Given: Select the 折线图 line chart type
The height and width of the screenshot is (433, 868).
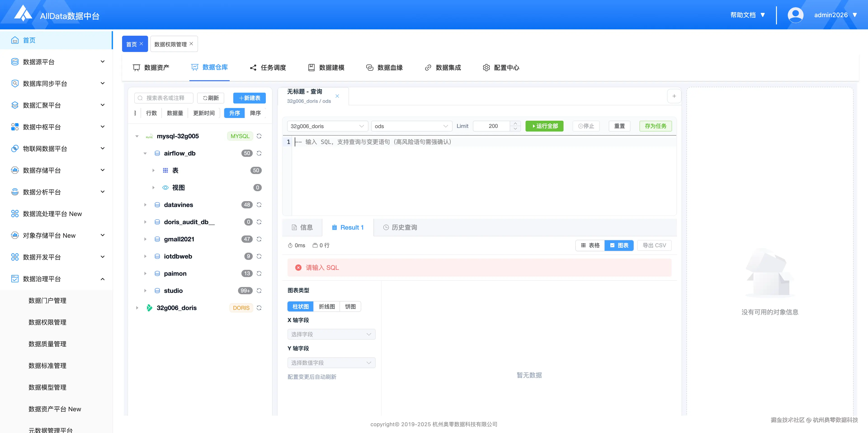Looking at the screenshot, I should [x=326, y=306].
